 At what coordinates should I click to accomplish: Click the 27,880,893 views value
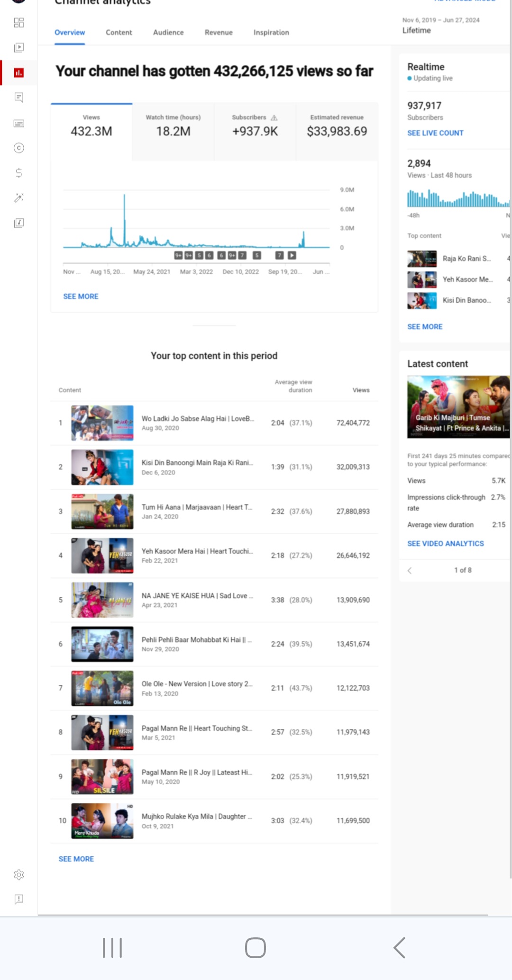(353, 512)
